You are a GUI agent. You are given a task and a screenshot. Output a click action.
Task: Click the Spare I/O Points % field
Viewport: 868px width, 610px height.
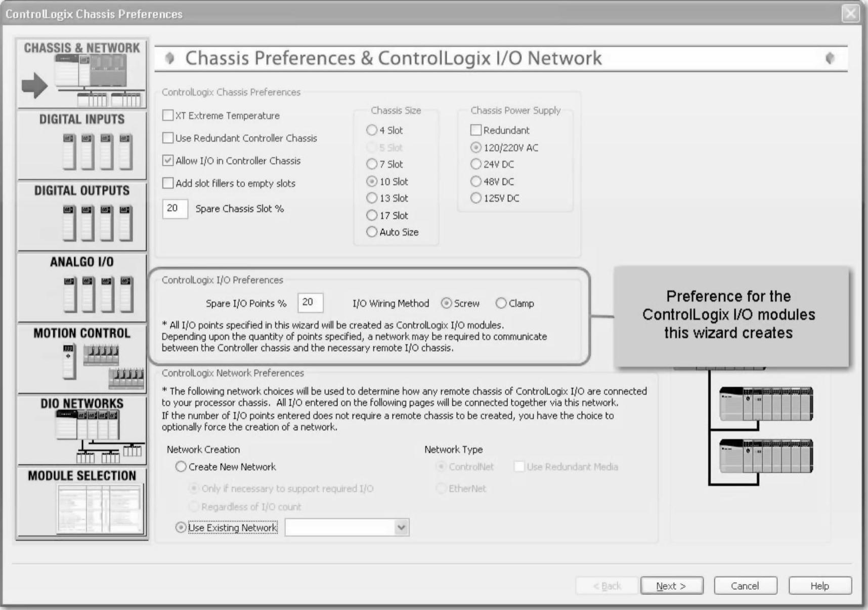point(310,303)
